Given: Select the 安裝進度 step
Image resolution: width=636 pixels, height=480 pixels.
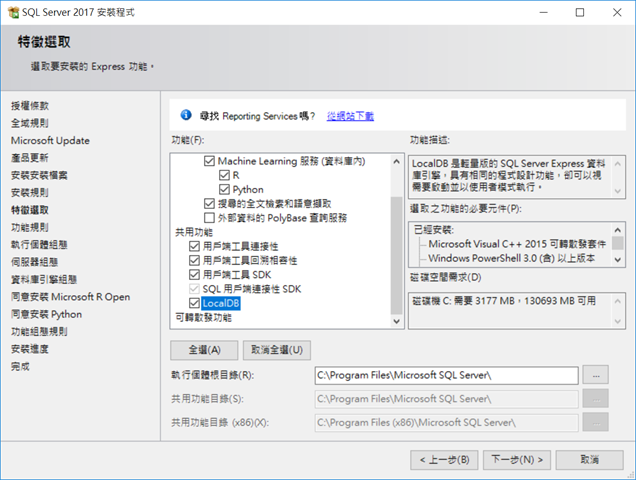Looking at the screenshot, I should point(30,349).
